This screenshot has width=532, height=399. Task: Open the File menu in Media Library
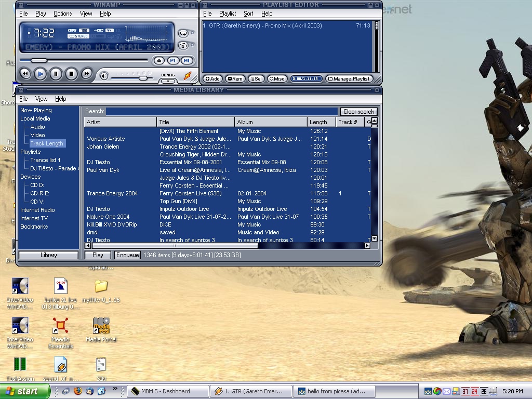(x=23, y=99)
